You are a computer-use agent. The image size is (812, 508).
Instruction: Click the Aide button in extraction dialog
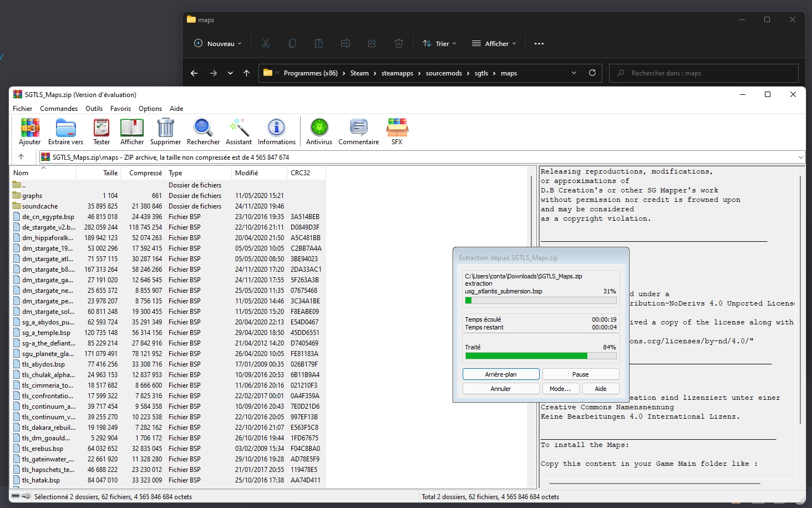pyautogui.click(x=601, y=389)
